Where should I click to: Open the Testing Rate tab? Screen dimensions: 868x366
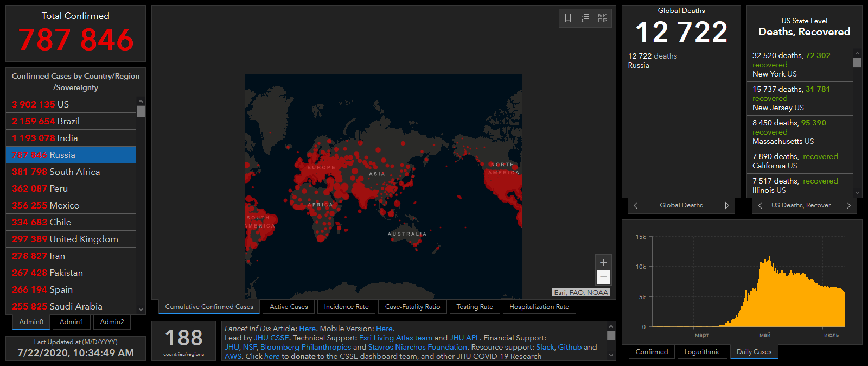475,307
